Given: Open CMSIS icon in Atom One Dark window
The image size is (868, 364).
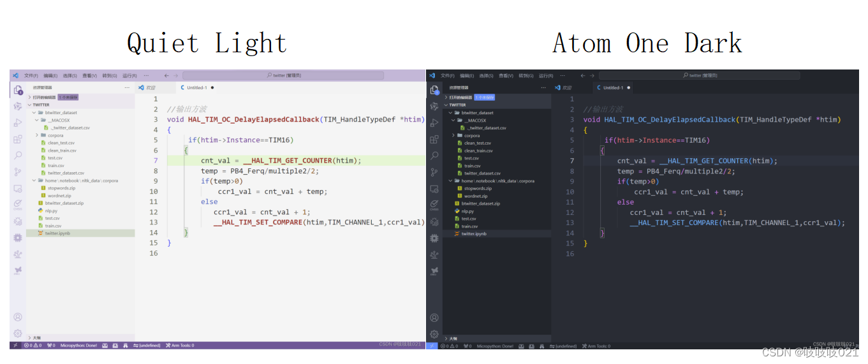Looking at the screenshot, I should (434, 205).
